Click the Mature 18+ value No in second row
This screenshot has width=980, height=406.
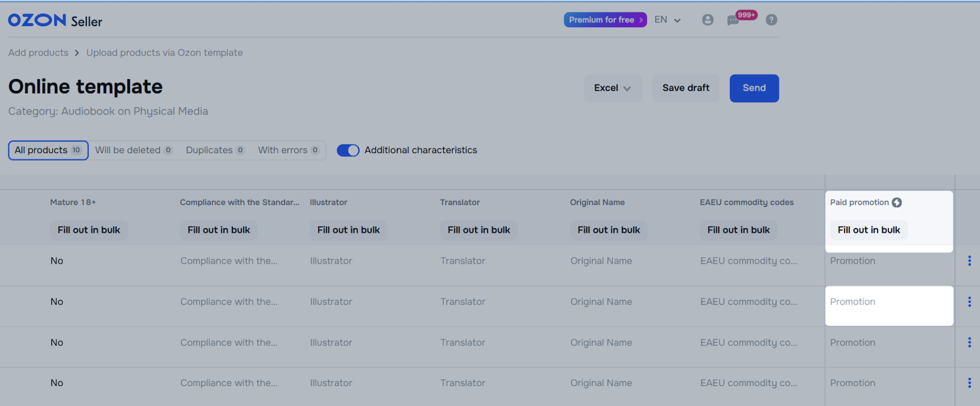click(57, 302)
